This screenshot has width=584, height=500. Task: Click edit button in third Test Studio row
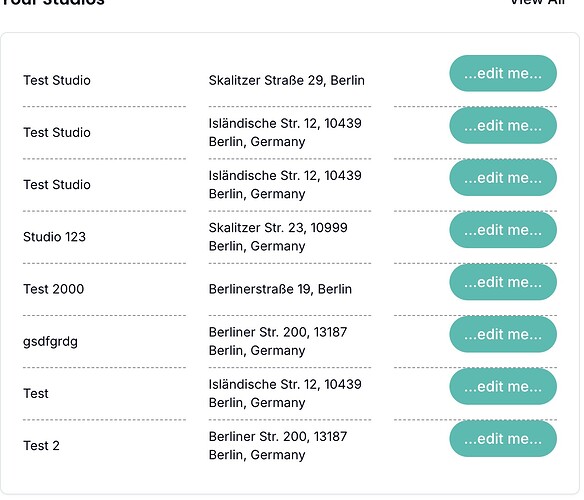click(x=503, y=178)
